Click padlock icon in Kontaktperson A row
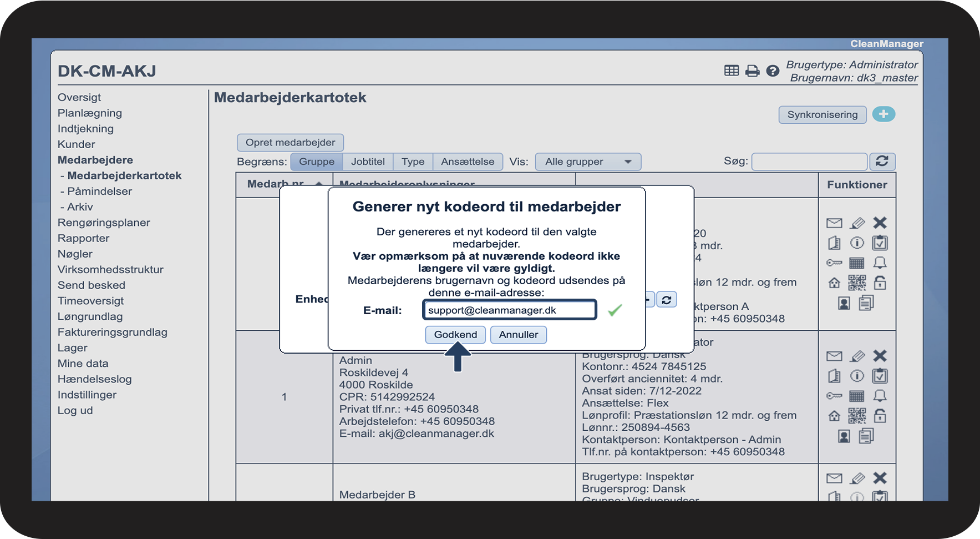The image size is (980, 539). coord(880,283)
